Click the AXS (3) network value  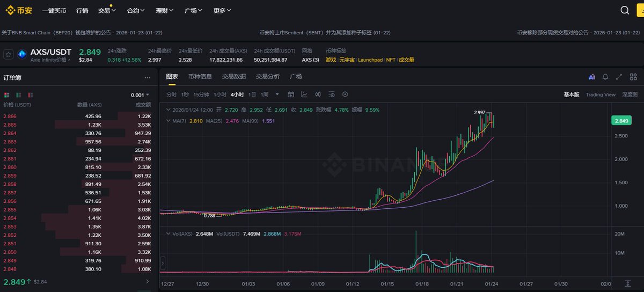pyautogui.click(x=310, y=60)
